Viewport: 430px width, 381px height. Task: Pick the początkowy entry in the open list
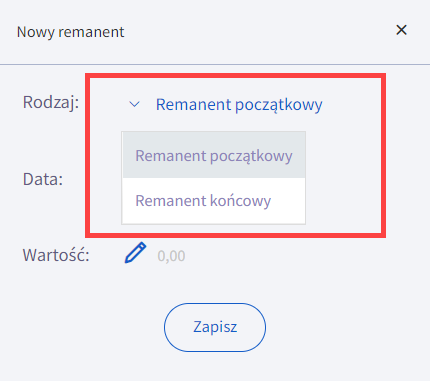[214, 155]
